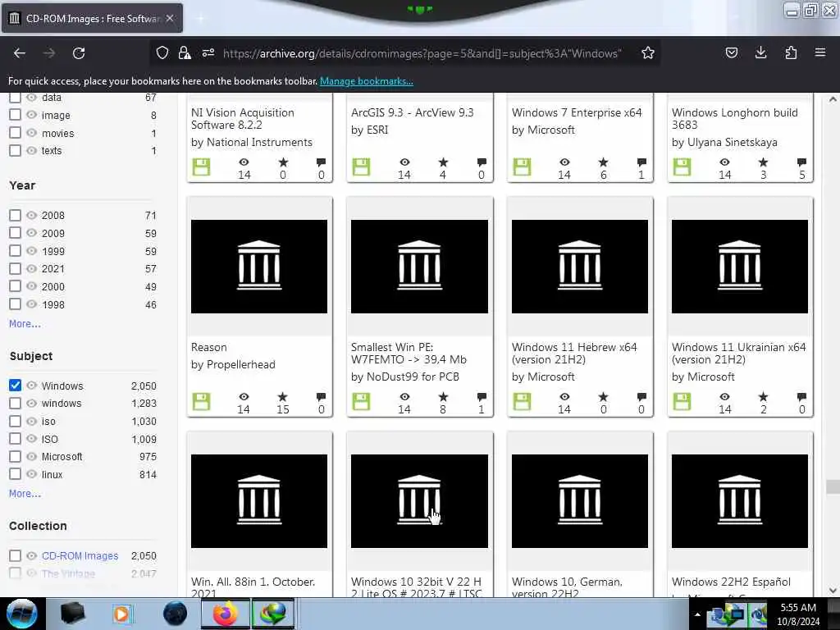Check the image media type checkbox
This screenshot has height=630, width=840.
15,115
